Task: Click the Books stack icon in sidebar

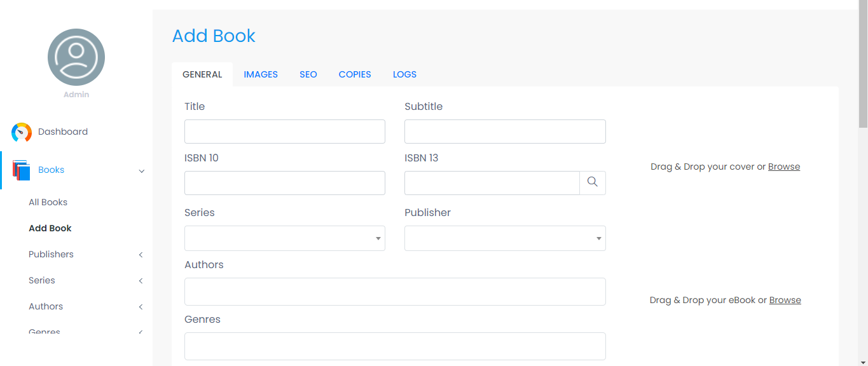Action: 22,170
